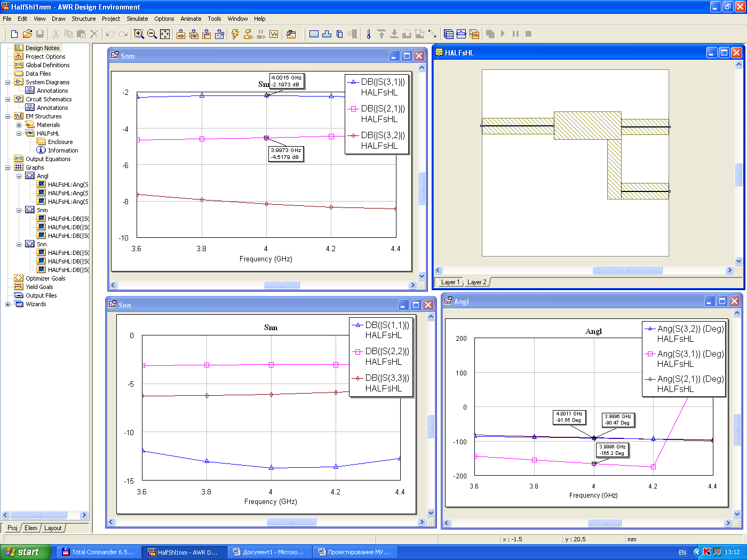Click the Snm graph horizontal scrollbar thumb
Image resolution: width=747 pixels, height=560 pixels.
click(x=282, y=285)
